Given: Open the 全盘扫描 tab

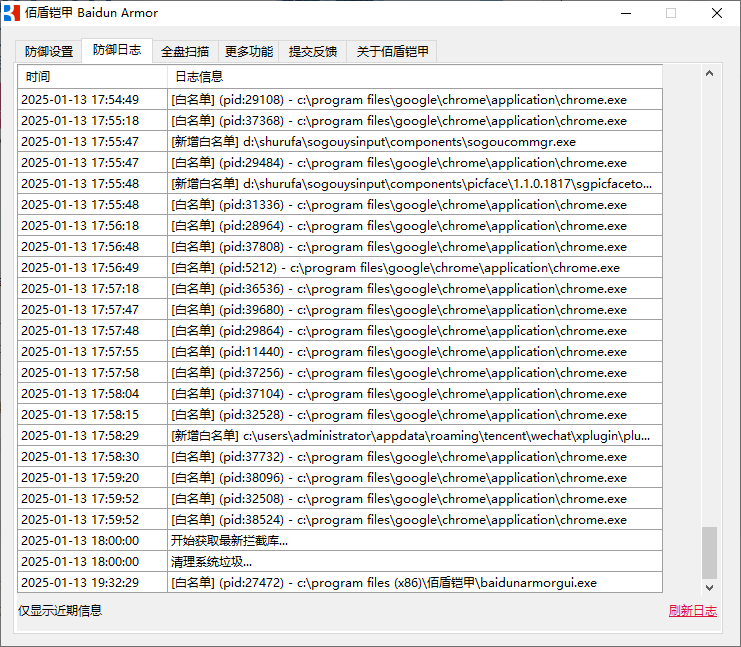Looking at the screenshot, I should [x=185, y=52].
